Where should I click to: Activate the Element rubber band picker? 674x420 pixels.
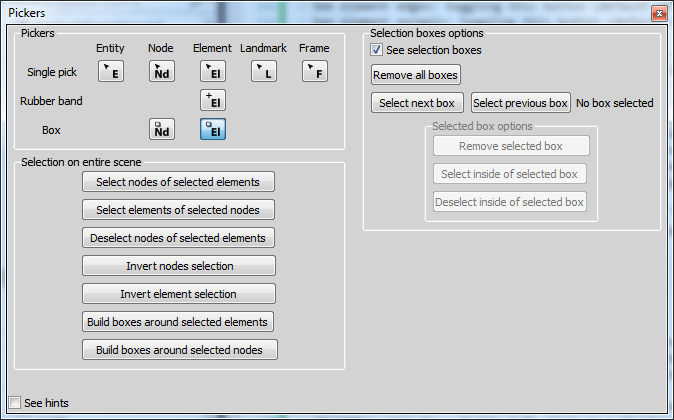213,100
